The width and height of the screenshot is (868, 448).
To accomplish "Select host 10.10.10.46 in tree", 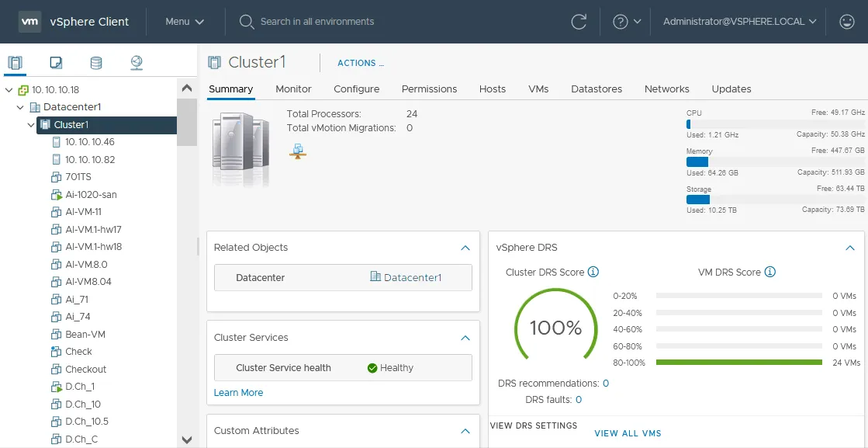I will (x=89, y=142).
